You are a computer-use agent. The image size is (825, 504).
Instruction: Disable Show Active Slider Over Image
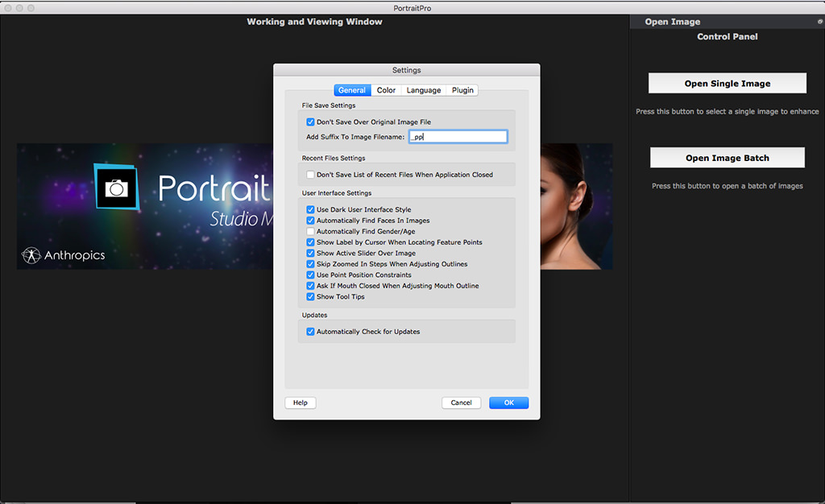310,254
